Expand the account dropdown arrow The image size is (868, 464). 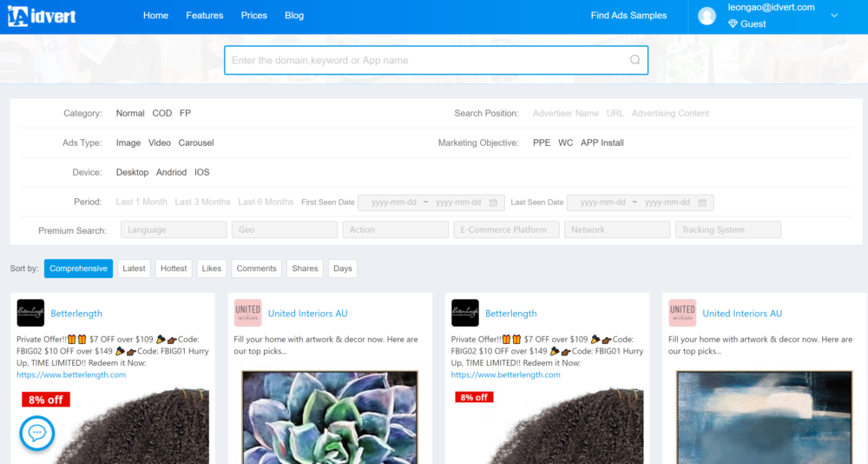pyautogui.click(x=834, y=16)
